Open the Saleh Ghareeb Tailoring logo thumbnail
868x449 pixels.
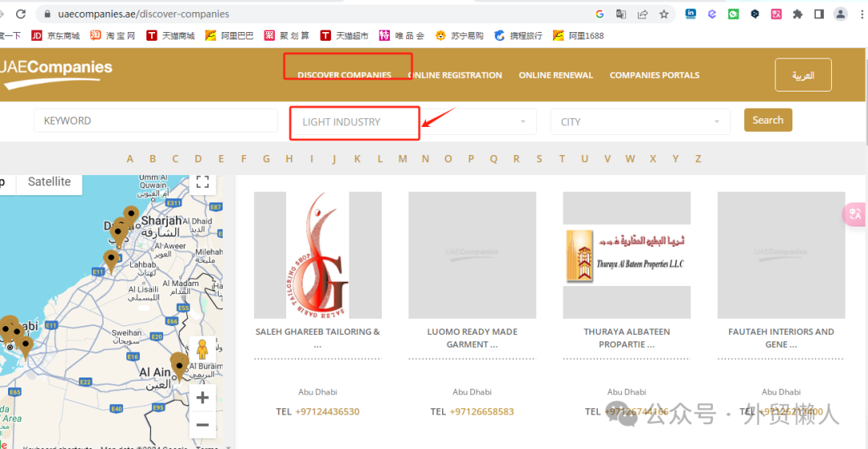tap(317, 255)
